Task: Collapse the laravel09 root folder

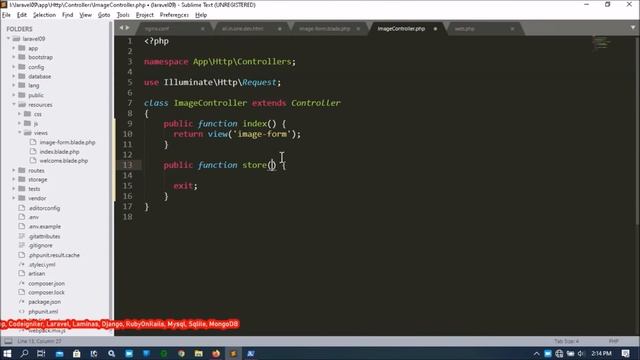Action: 8,39
